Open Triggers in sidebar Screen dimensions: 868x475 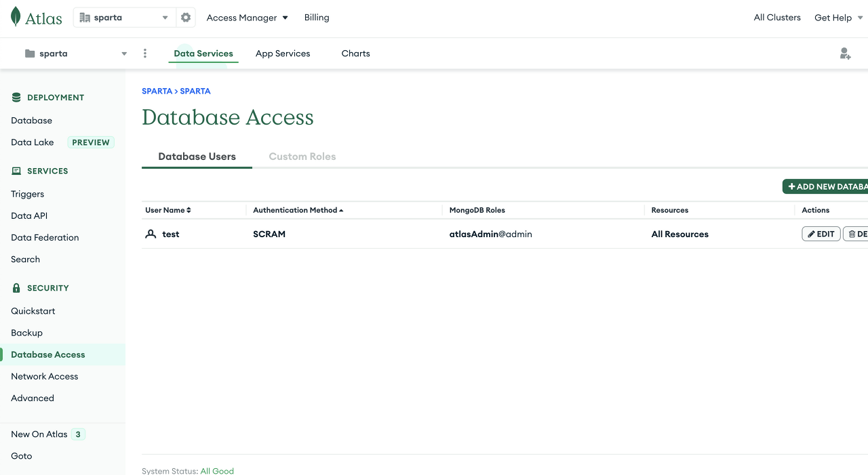28,194
